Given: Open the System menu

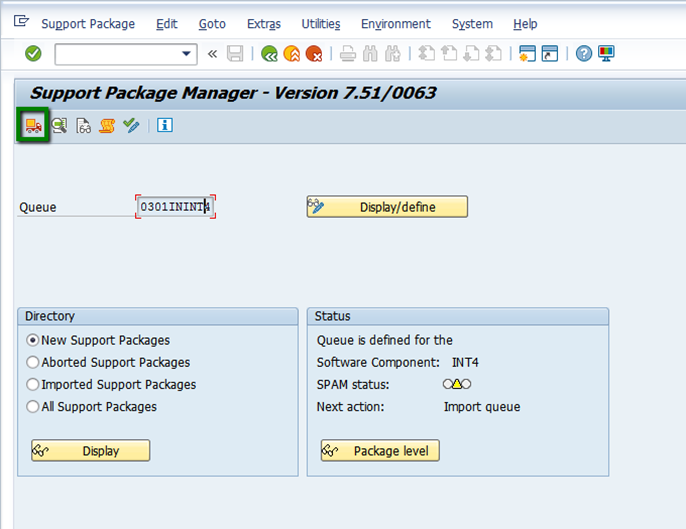Looking at the screenshot, I should (x=472, y=24).
